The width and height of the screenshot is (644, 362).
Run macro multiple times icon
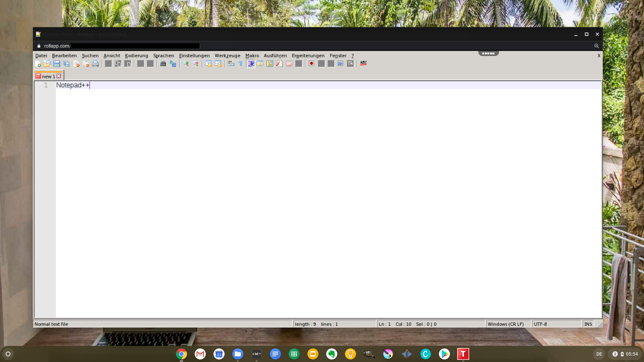[x=340, y=64]
